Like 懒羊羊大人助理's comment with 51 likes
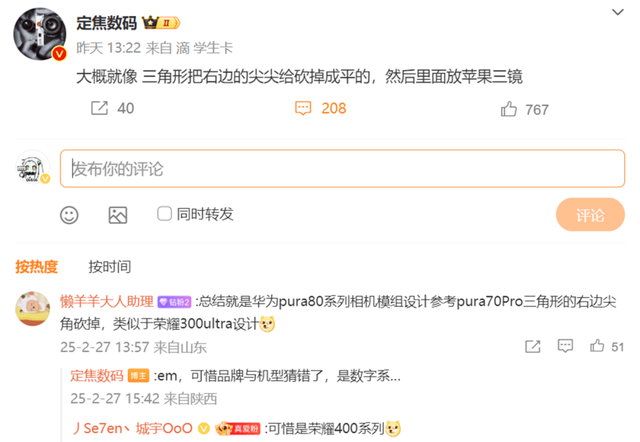This screenshot has width=640, height=442. 597,346
